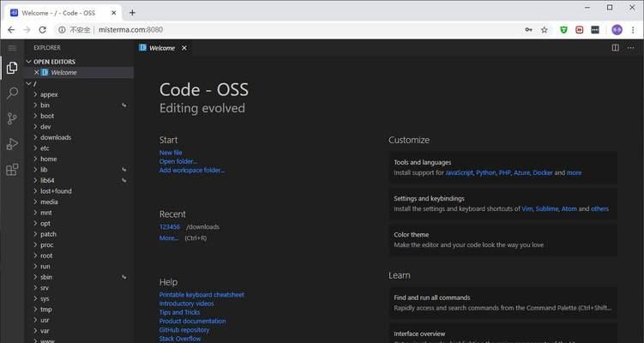Expand the boot folder

pos(35,116)
